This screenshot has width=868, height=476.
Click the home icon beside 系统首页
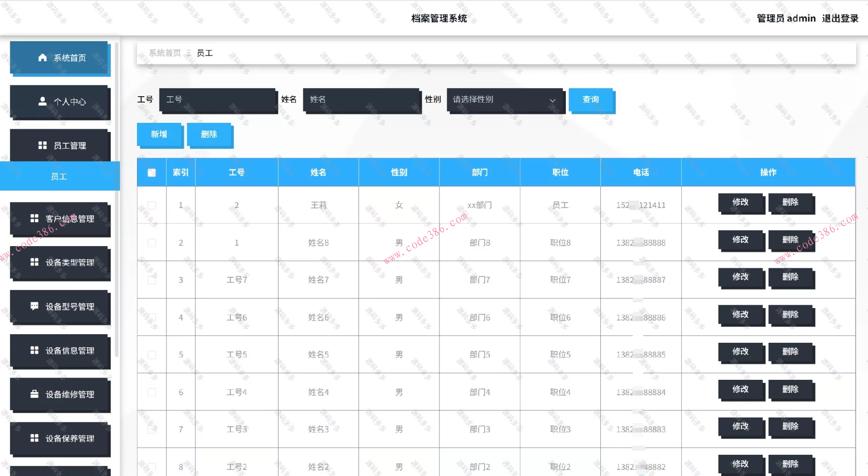click(42, 57)
